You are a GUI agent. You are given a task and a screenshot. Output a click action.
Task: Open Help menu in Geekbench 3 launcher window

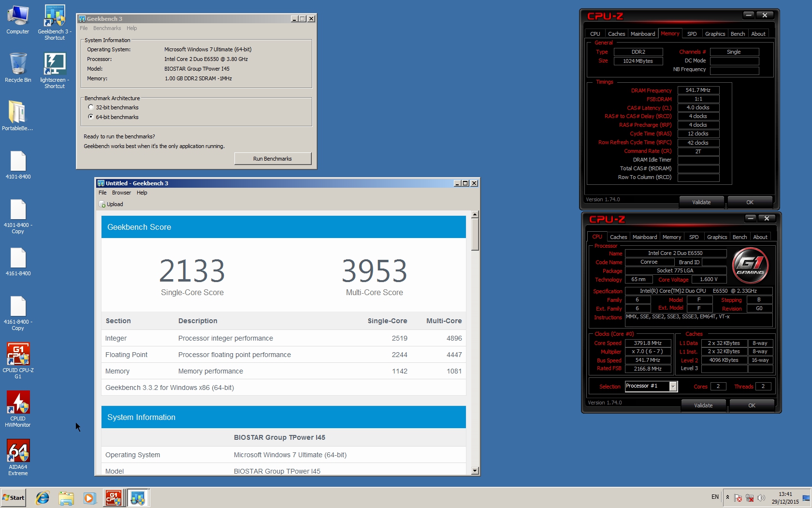point(132,28)
